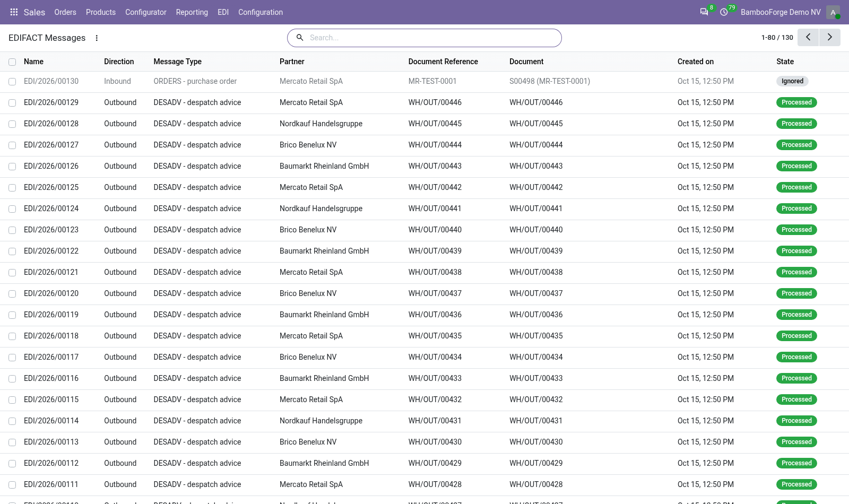Sort by the Name column header

click(x=34, y=62)
